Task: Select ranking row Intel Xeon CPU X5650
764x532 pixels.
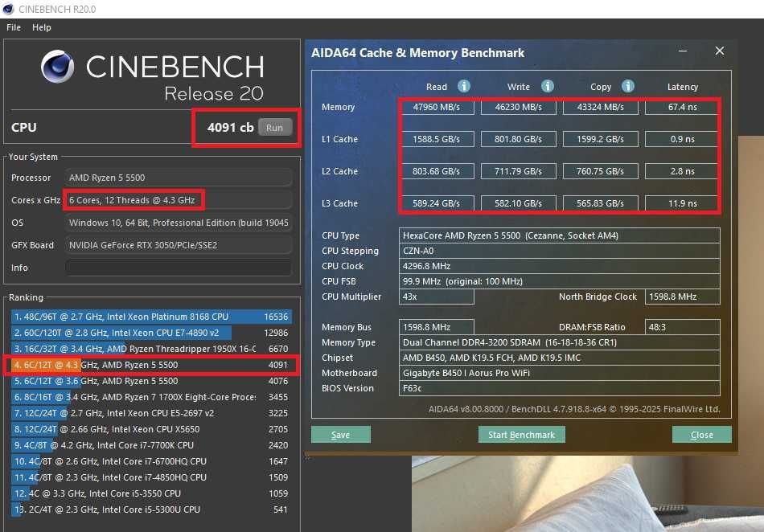Action: (151, 429)
